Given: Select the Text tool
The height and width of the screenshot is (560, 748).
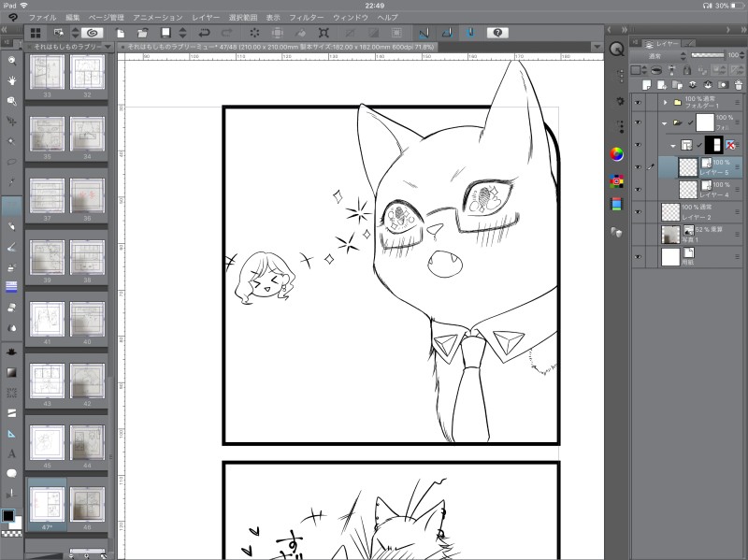Looking at the screenshot, I should coord(12,453).
